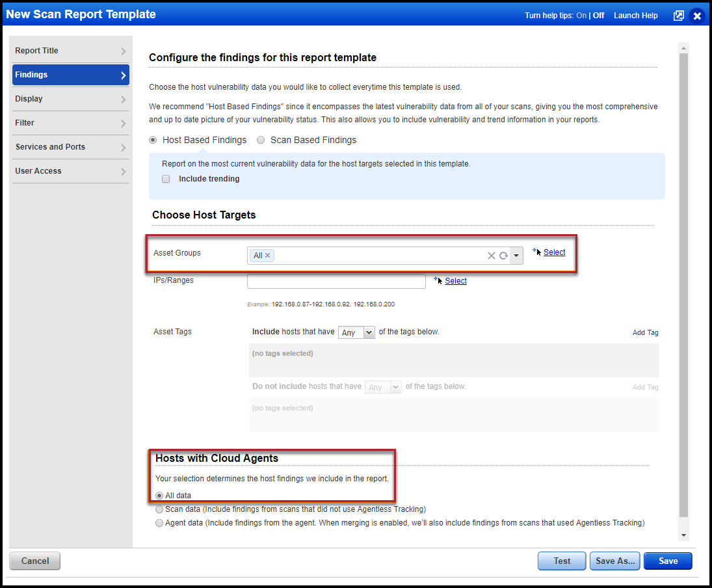Viewport: 712px width, 588px height.
Task: Clear the Asset Groups field using the X icon
Action: tap(491, 255)
